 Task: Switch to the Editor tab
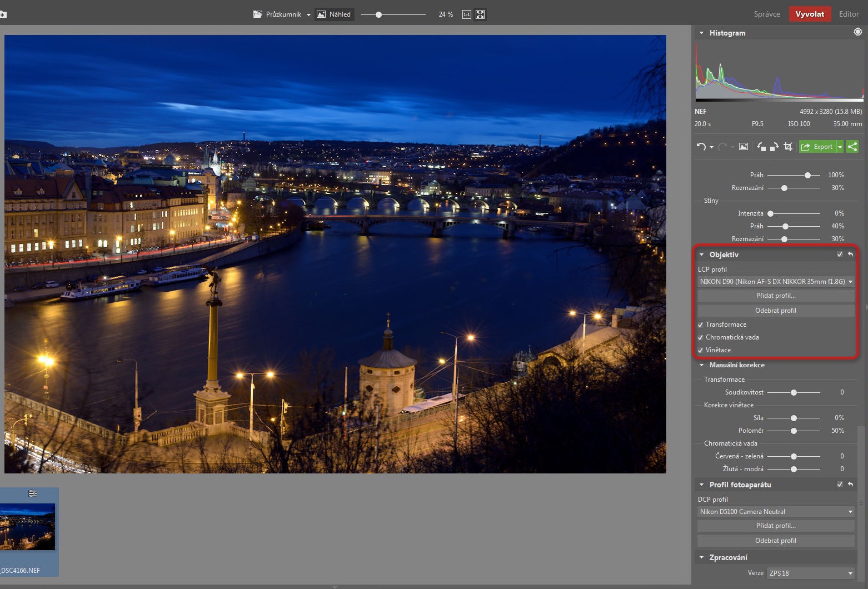pyautogui.click(x=849, y=14)
